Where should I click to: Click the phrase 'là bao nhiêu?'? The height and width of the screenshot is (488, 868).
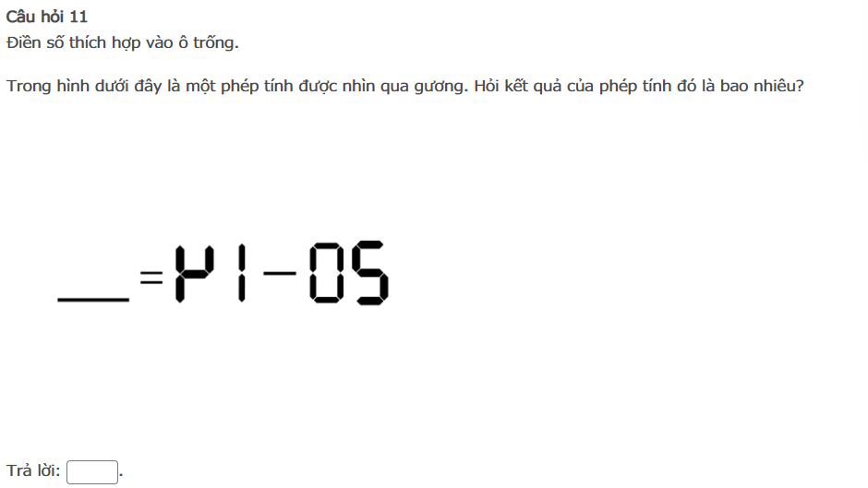tap(753, 87)
